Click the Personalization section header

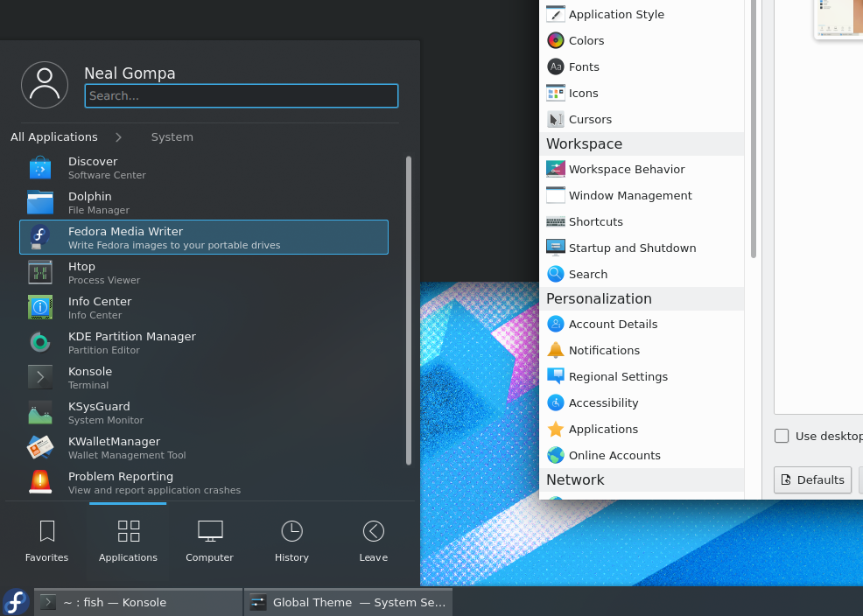pos(642,298)
